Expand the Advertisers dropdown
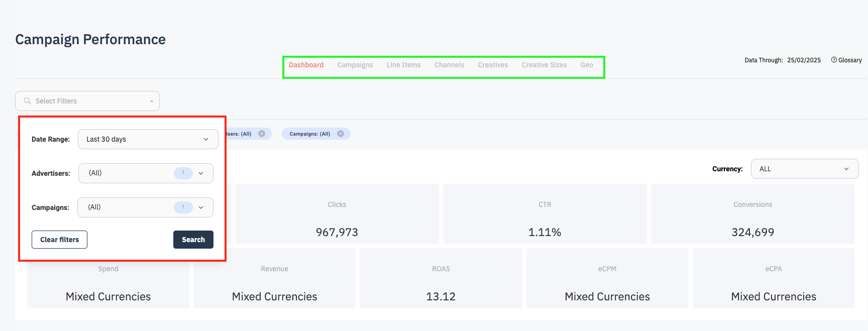The width and height of the screenshot is (868, 331). (201, 173)
